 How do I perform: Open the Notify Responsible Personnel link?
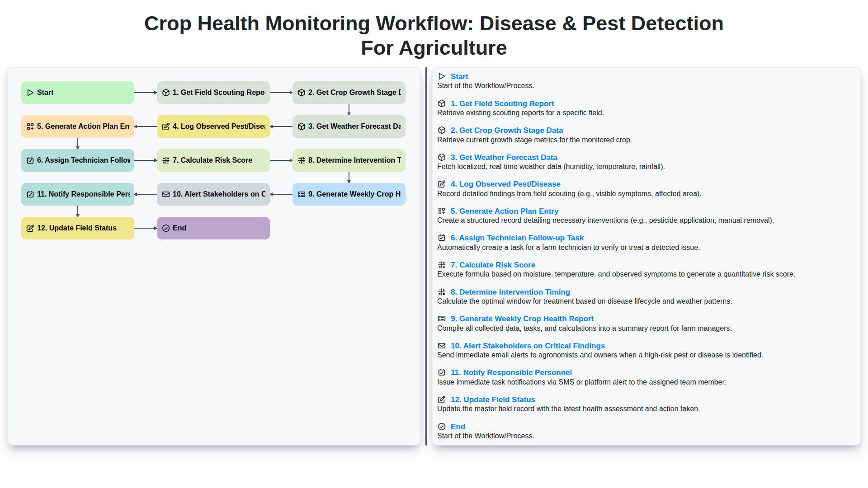[x=511, y=372]
